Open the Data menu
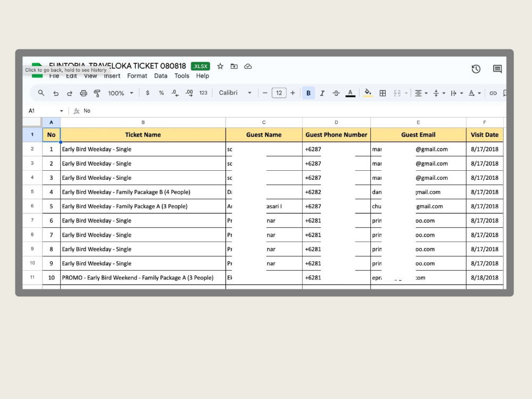Image resolution: width=532 pixels, height=399 pixels. pos(161,76)
